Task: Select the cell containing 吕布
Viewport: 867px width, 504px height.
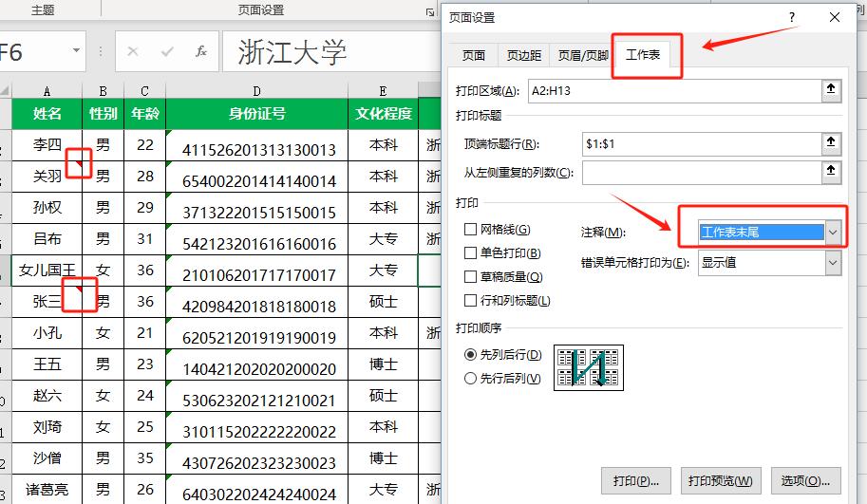Action: coord(47,239)
